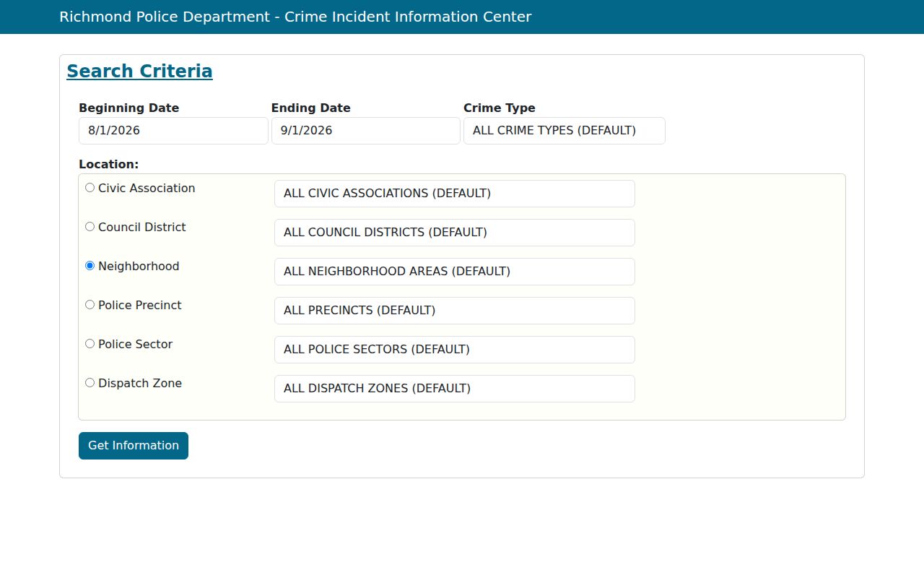The height and width of the screenshot is (578, 924).
Task: Open the All Precincts dropdown
Action: click(455, 311)
